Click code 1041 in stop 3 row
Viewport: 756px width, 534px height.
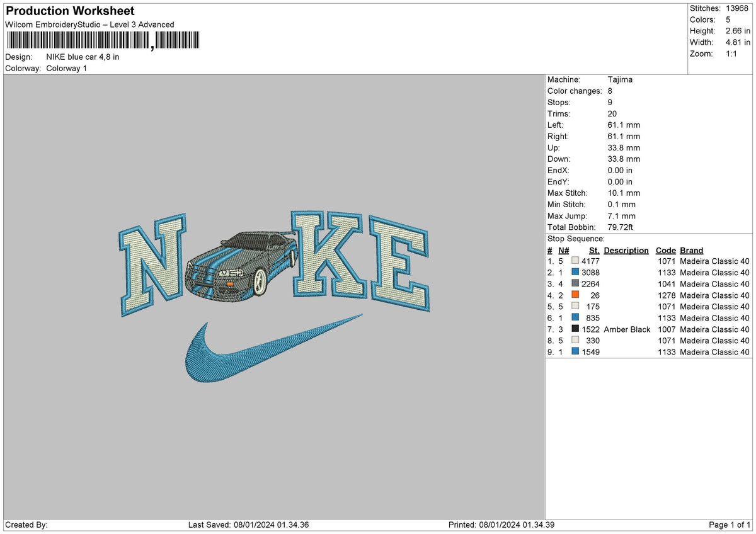coord(667,283)
